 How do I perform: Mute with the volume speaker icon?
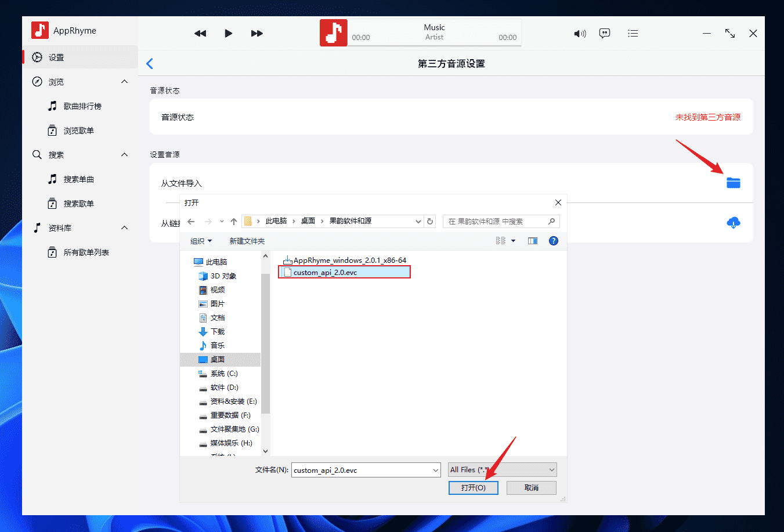tap(580, 34)
